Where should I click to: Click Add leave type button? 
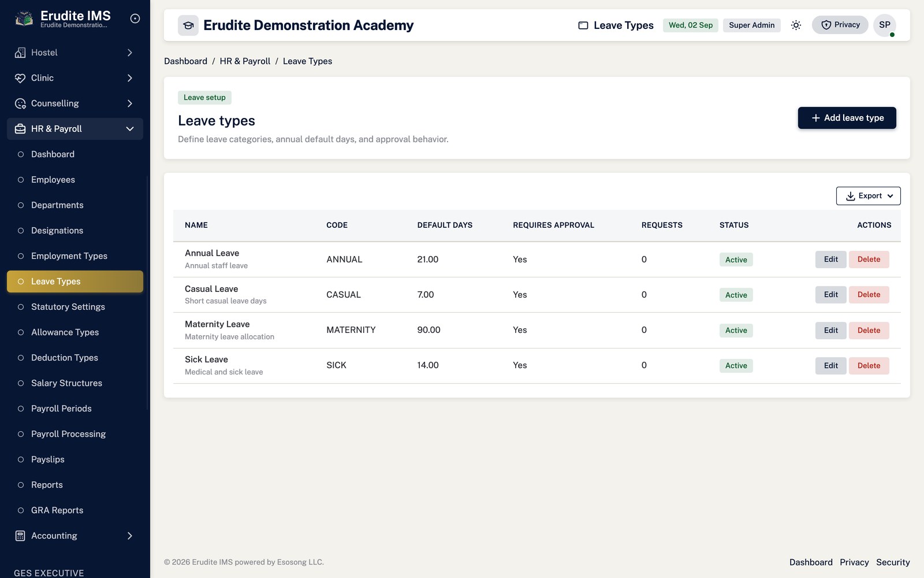click(847, 118)
